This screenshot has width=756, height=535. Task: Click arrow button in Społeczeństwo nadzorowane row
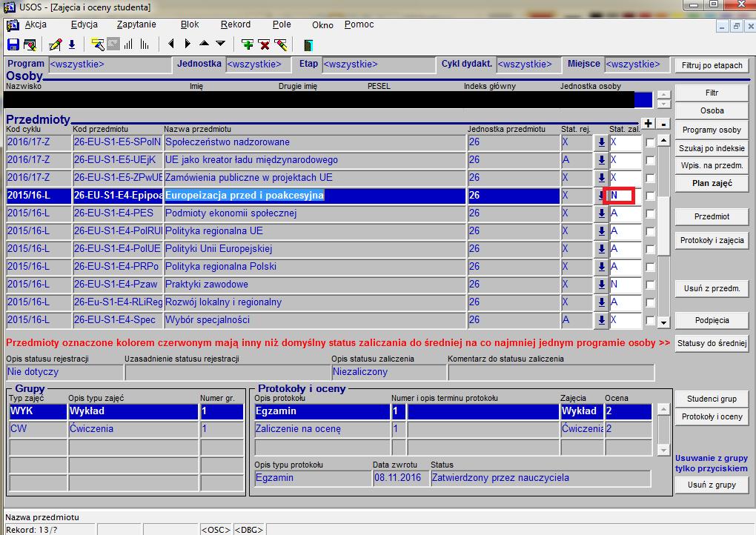click(x=601, y=142)
